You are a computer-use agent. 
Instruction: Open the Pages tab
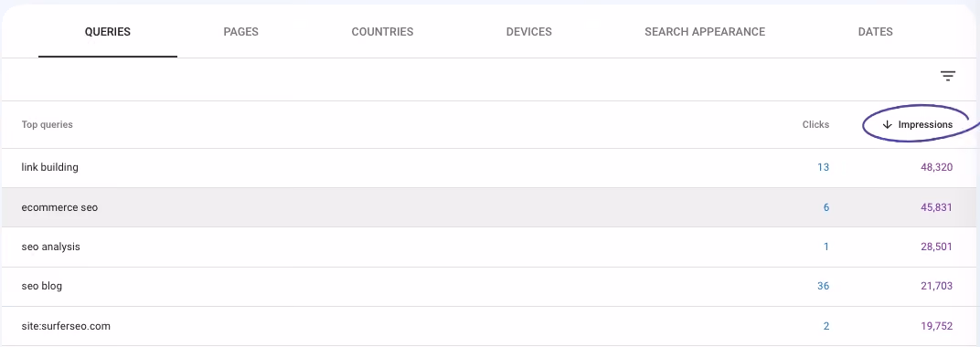coord(240,32)
